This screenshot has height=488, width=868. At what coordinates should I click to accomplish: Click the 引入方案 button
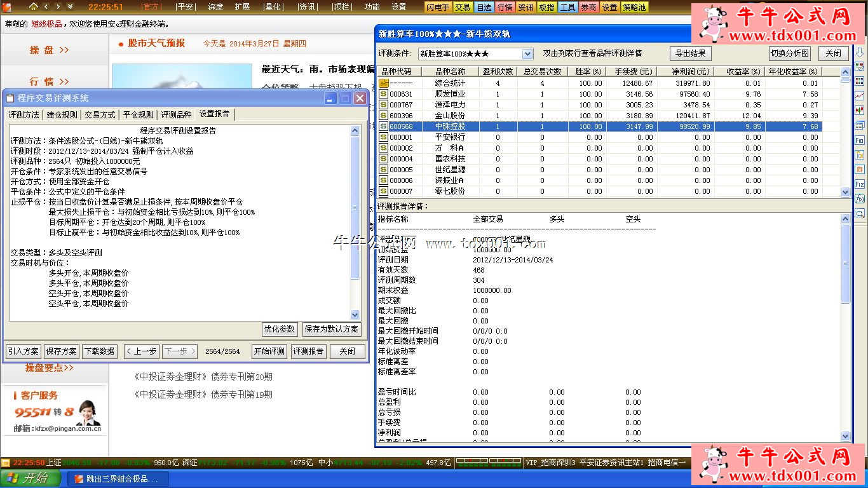[24, 351]
